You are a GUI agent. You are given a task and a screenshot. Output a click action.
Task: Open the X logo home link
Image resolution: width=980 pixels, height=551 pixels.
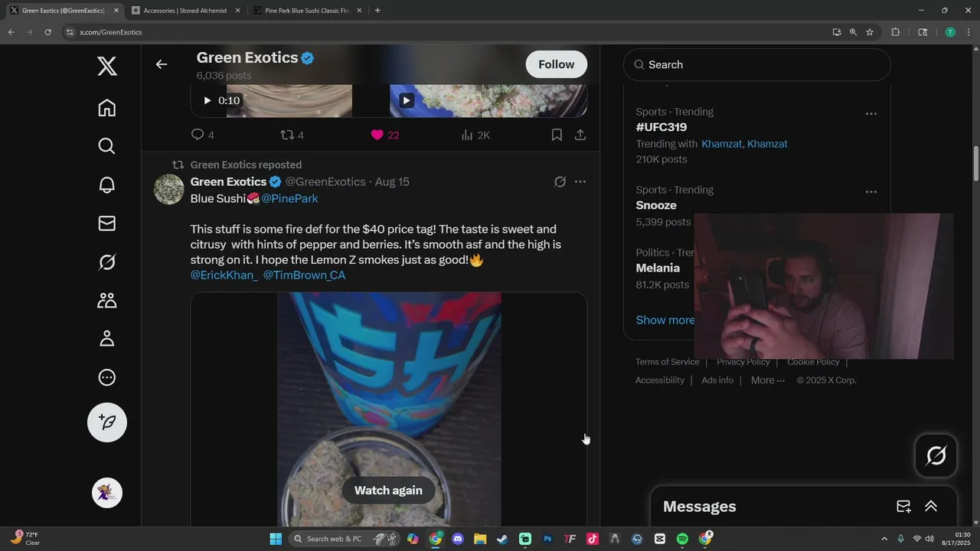(107, 66)
